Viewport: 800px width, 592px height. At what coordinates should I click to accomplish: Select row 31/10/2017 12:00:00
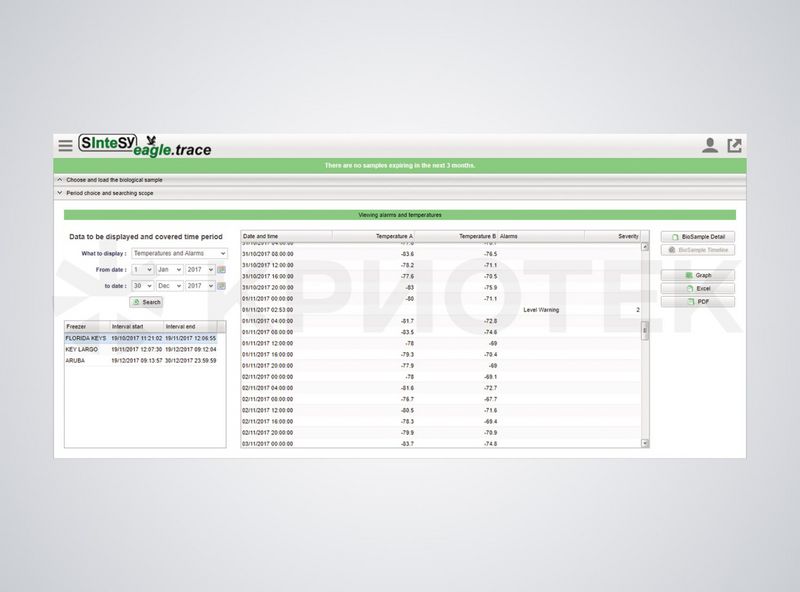point(441,265)
